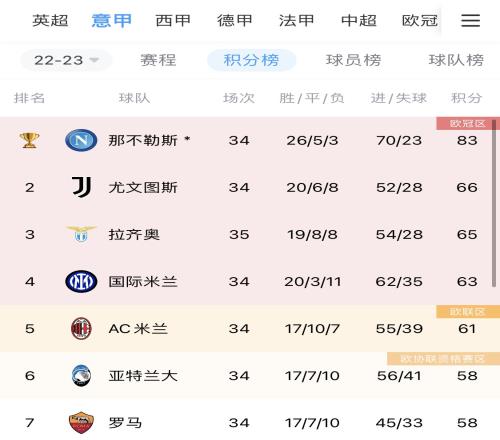500x440 pixels.
Task: Switch to the 西甲 league tab
Action: pos(173,21)
